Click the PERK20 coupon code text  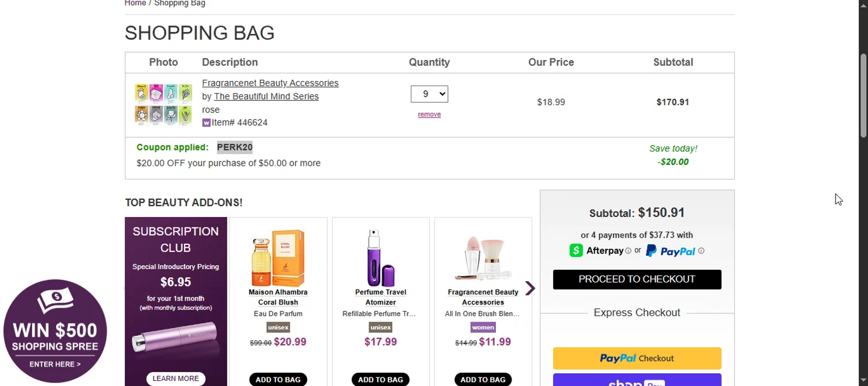pyautogui.click(x=235, y=147)
